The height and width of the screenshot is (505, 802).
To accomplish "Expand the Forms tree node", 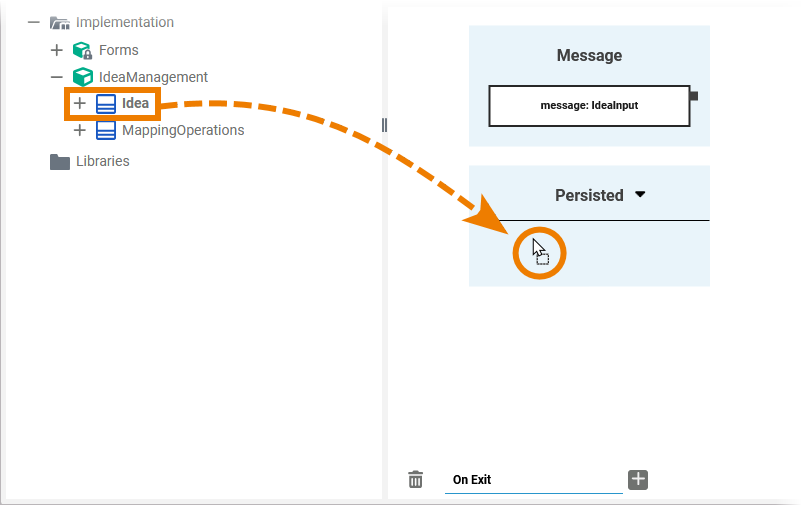I will tap(57, 50).
